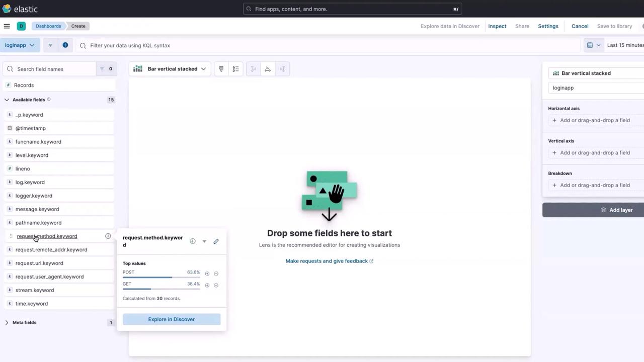Open the saved filter options icon
Image resolution: width=644 pixels, height=362 pixels.
[50, 45]
